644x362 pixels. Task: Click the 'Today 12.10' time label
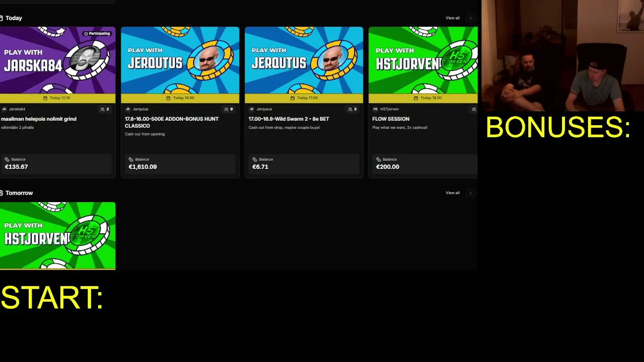click(60, 98)
